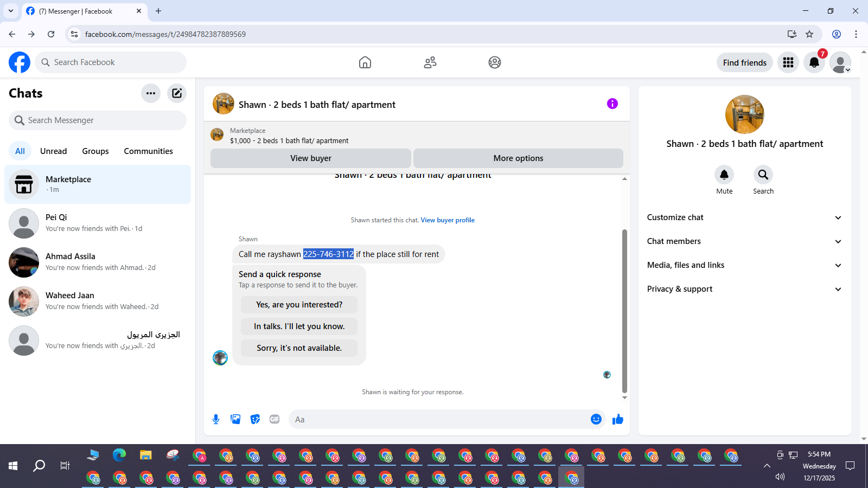Send 'Yes, are you interested?' quick response
This screenshot has width=868, height=488.
(299, 305)
